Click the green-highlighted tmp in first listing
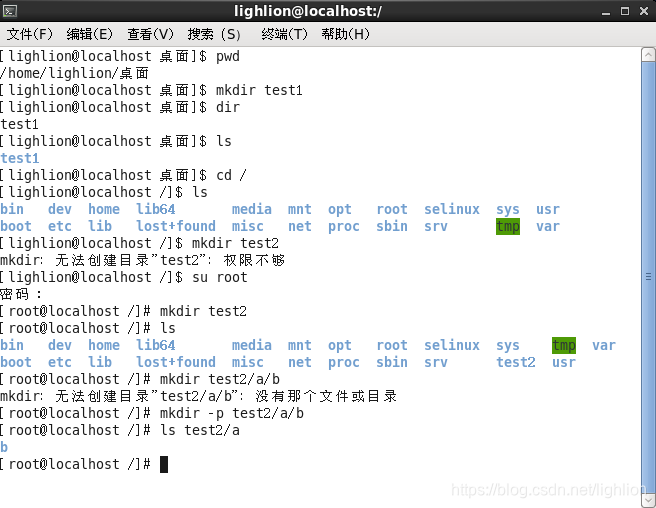The width and height of the screenshot is (656, 508). pos(508,226)
